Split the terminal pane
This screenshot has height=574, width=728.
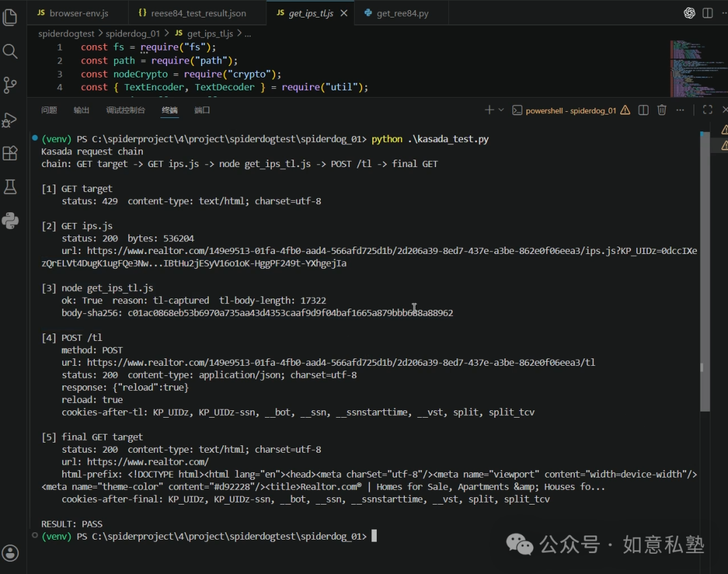click(643, 110)
